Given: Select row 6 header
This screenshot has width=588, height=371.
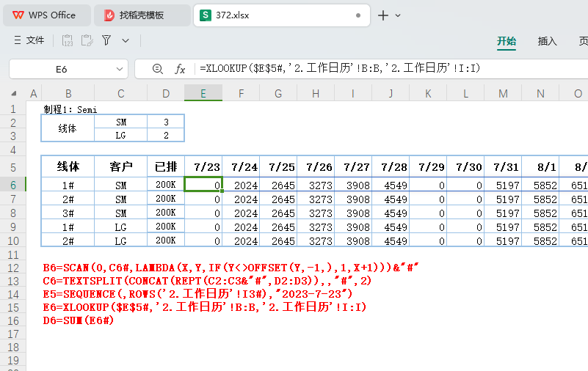Looking at the screenshot, I should click(13, 185).
